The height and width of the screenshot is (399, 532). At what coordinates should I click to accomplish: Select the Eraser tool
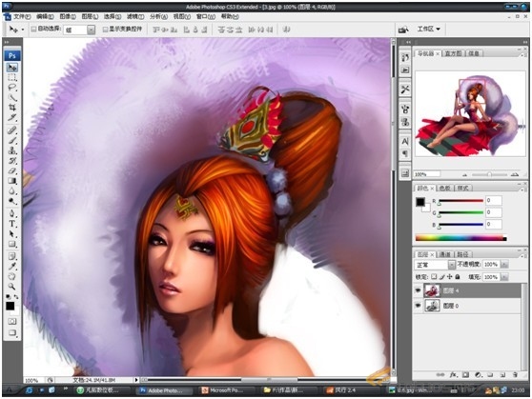tap(12, 170)
